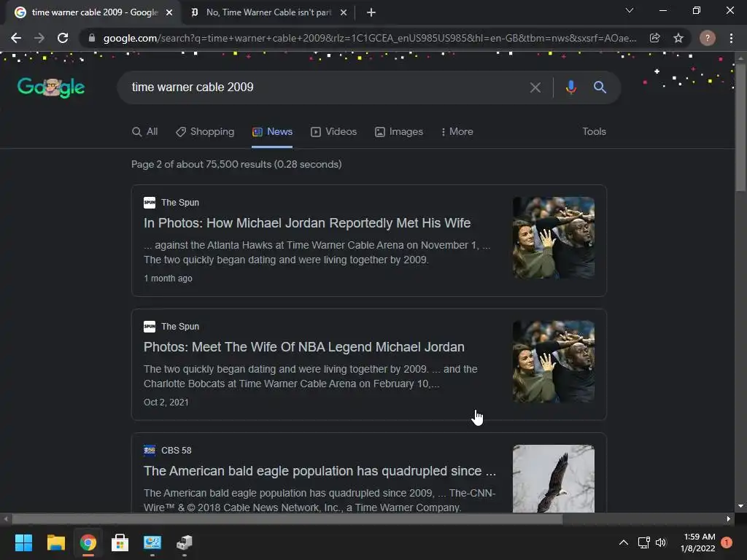Reload the current page
Image resolution: width=747 pixels, height=560 pixels.
[63, 38]
